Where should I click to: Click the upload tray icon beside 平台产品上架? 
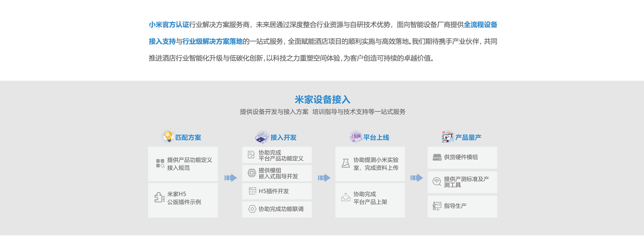pos(345,197)
